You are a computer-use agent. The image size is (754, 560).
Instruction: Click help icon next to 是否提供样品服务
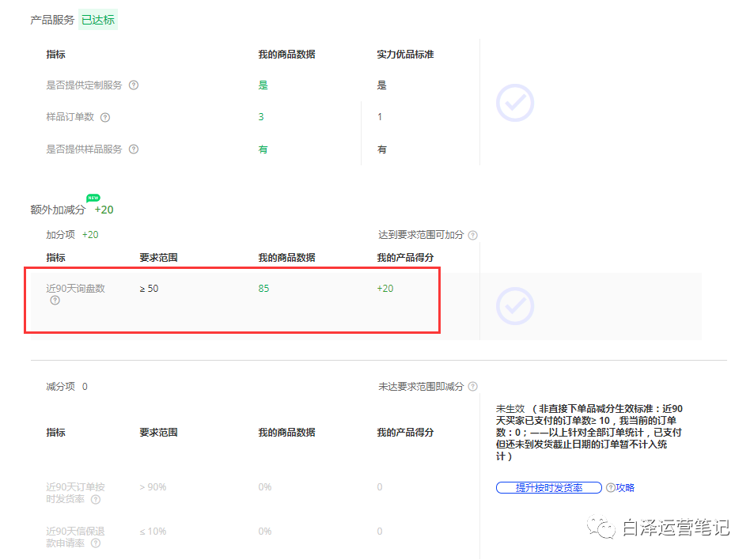[x=135, y=149]
